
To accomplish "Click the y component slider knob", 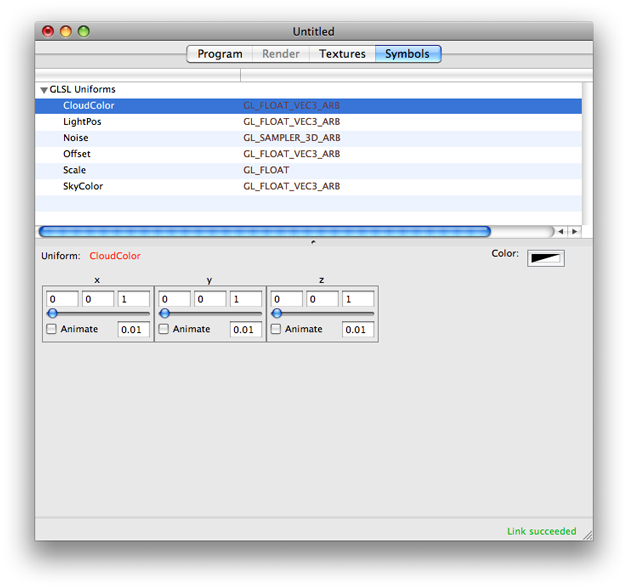I will click(x=165, y=313).
